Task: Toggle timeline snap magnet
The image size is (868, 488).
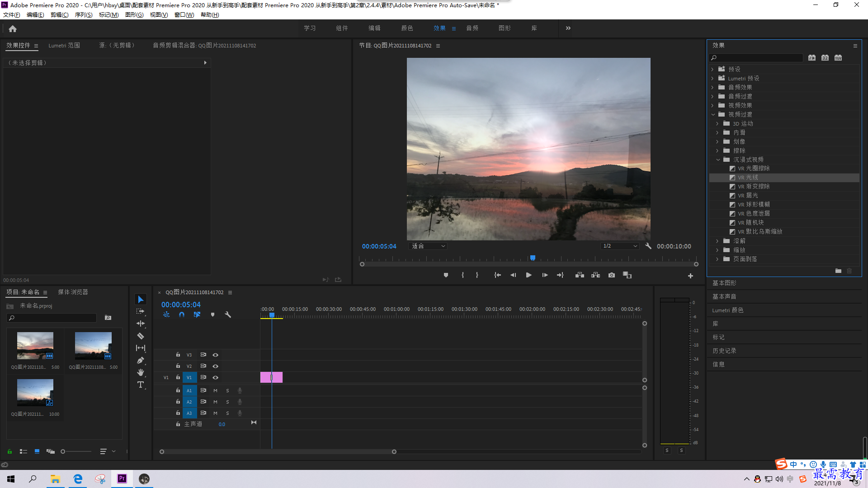Action: (x=182, y=314)
